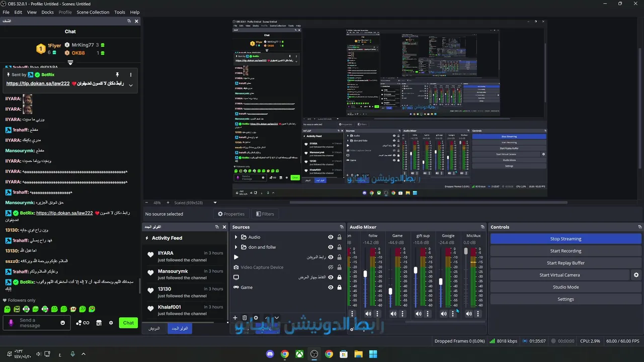Screen dimensions: 644x362
Task: Toggle lock on Audio source group
Action: tap(340, 237)
